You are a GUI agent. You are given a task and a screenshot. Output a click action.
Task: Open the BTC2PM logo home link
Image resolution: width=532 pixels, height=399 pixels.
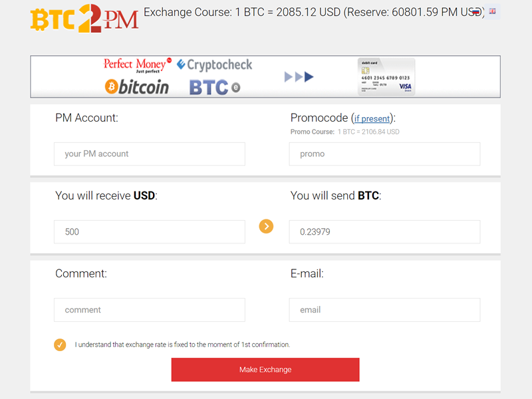[x=84, y=19]
